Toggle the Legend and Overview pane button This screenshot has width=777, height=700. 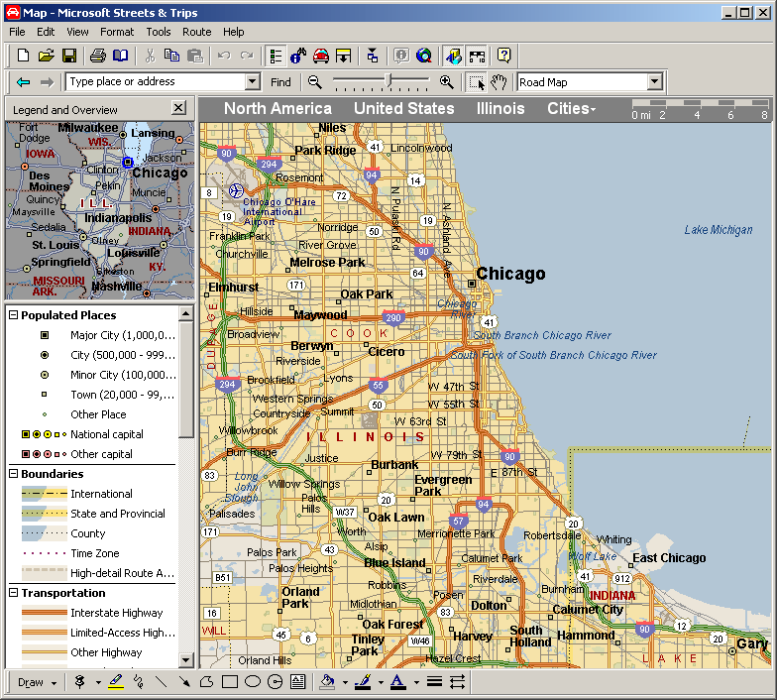276,56
